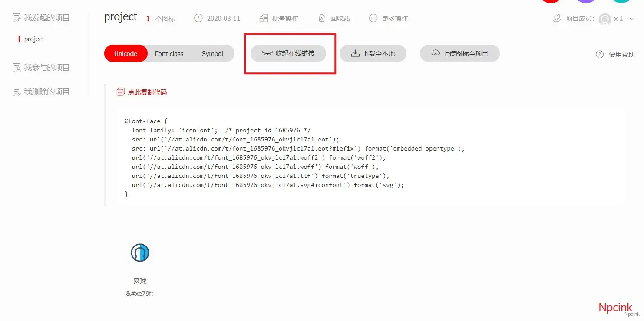Click the @font-face code line
This screenshot has height=321, width=644.
click(x=146, y=121)
